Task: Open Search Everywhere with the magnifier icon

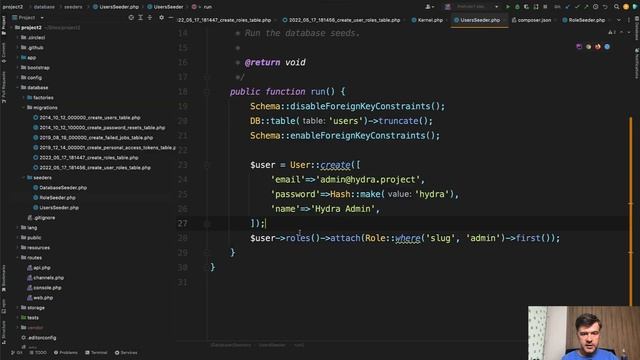Action: coord(617,7)
